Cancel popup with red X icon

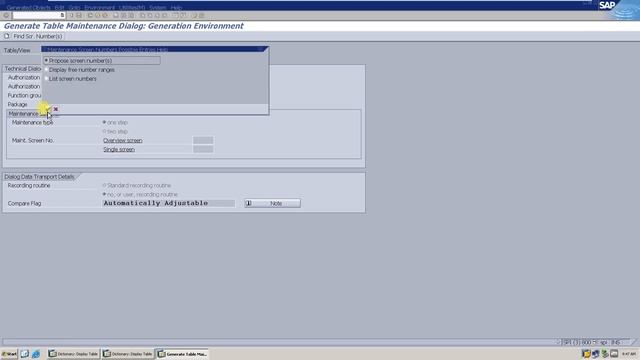coord(56,109)
